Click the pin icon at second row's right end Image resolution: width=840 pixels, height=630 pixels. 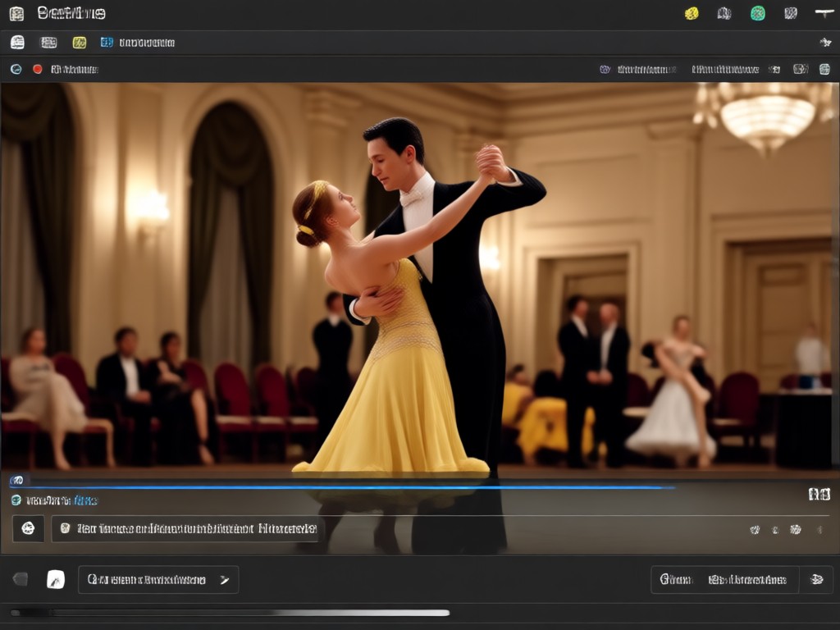pos(825,43)
